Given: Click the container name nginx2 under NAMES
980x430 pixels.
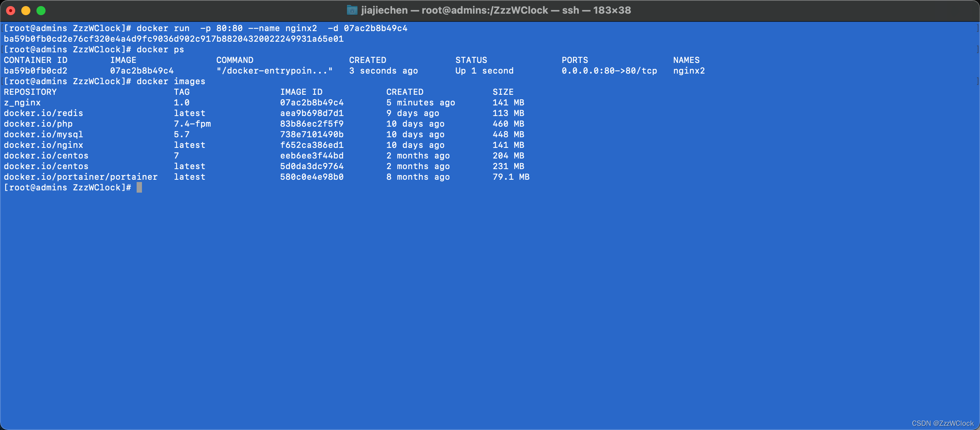Looking at the screenshot, I should pyautogui.click(x=689, y=71).
